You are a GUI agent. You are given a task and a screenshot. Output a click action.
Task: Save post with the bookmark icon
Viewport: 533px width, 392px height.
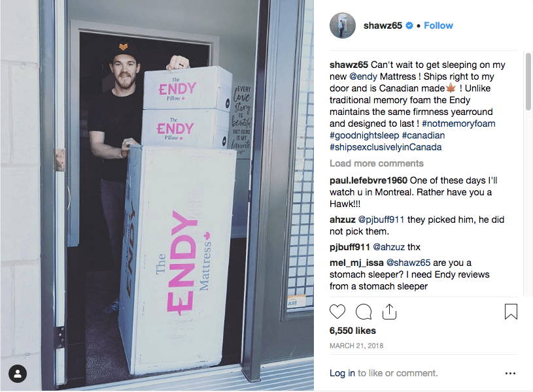click(x=511, y=312)
